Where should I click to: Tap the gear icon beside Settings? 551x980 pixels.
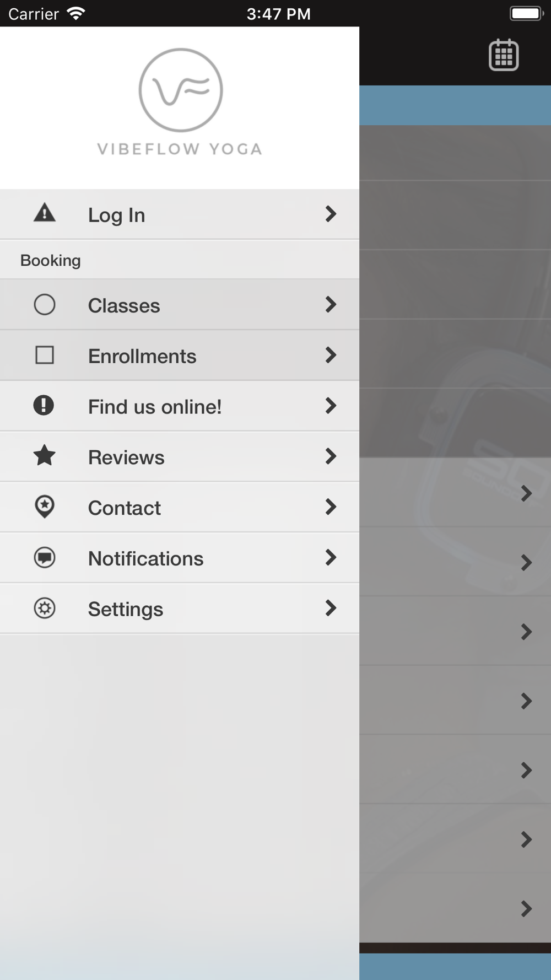tap(45, 609)
